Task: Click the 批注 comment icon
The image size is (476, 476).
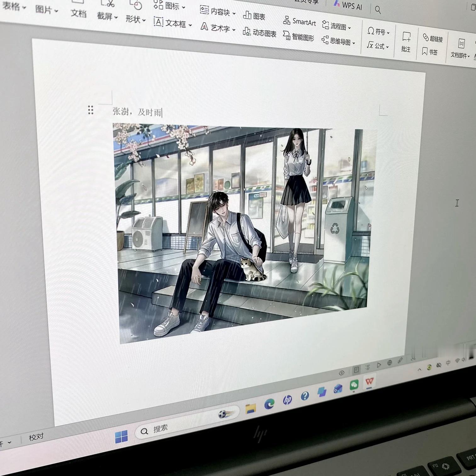Action: click(x=406, y=42)
